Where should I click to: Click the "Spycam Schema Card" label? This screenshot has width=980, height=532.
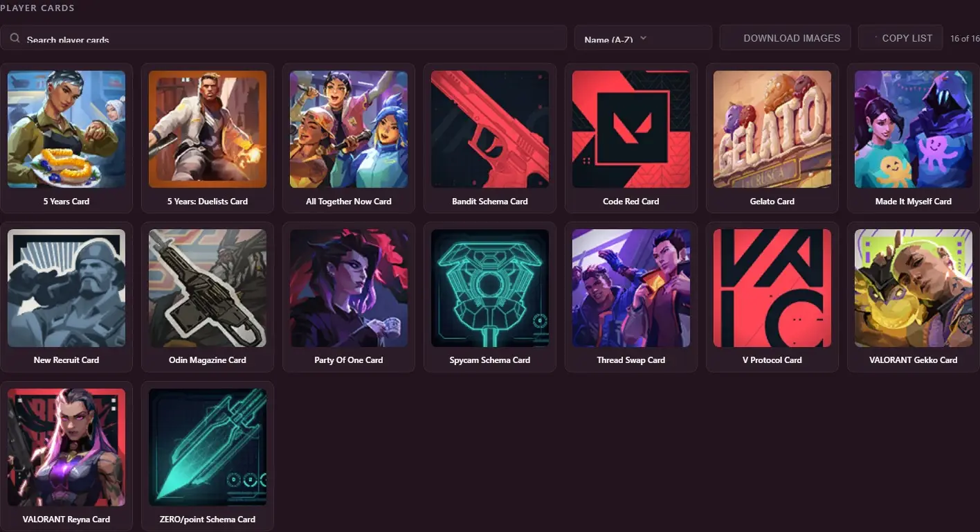pyautogui.click(x=490, y=360)
